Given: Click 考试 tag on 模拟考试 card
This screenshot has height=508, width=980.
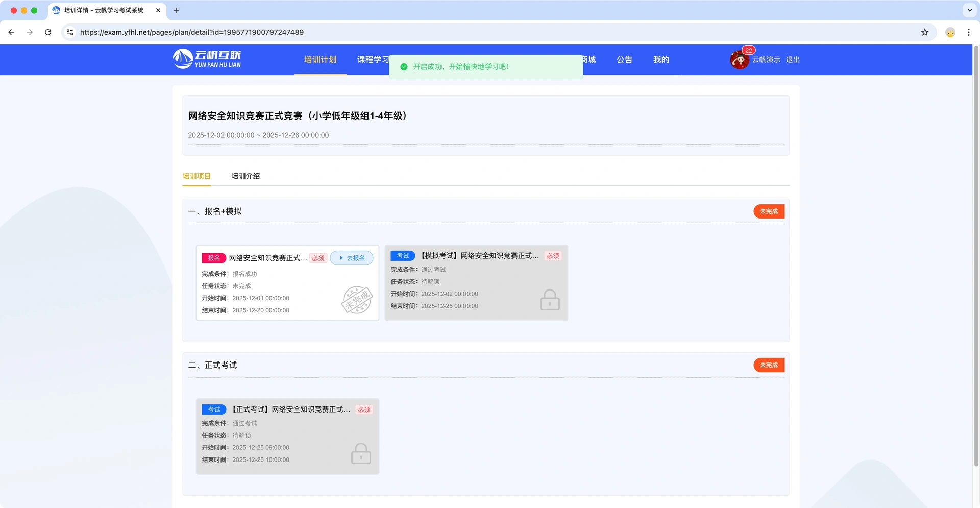Looking at the screenshot, I should coord(403,256).
